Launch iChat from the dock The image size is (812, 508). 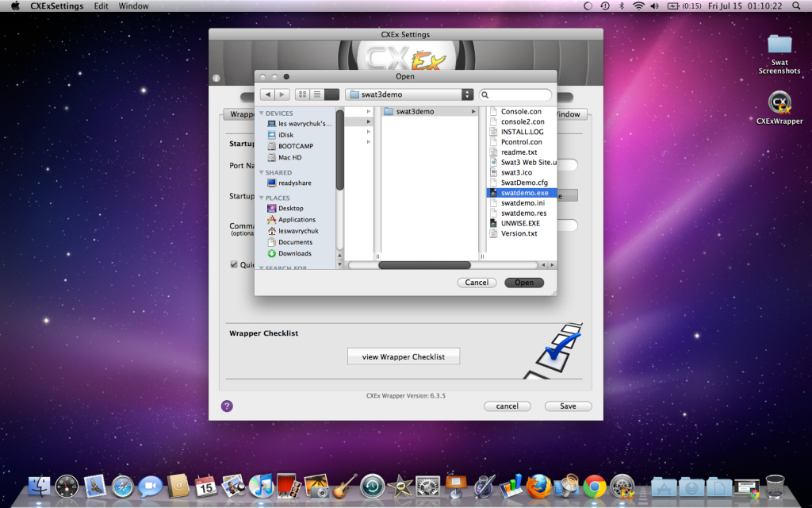[150, 487]
